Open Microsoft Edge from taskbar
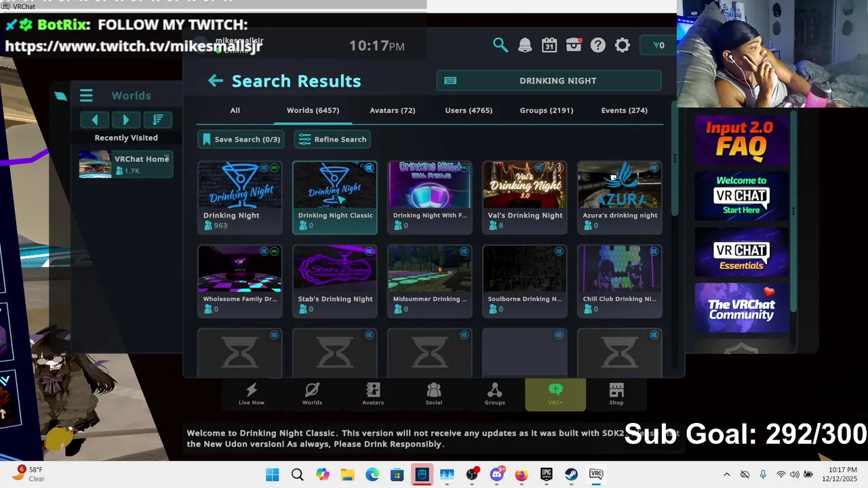 (x=372, y=474)
